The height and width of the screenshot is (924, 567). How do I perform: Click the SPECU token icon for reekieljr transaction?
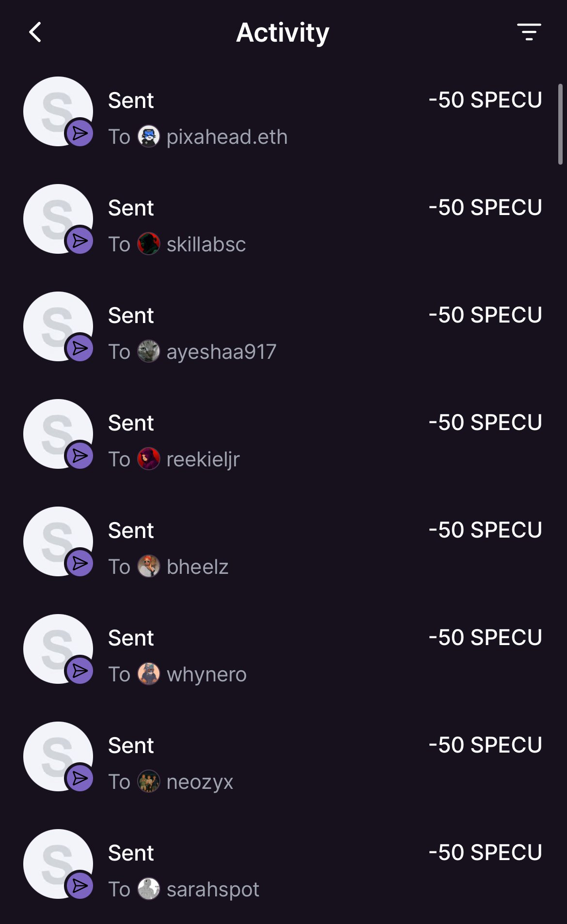coord(58,434)
